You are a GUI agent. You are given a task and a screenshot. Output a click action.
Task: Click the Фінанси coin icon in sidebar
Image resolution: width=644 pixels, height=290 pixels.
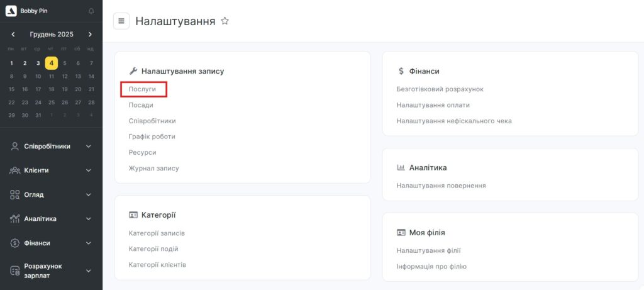15,243
